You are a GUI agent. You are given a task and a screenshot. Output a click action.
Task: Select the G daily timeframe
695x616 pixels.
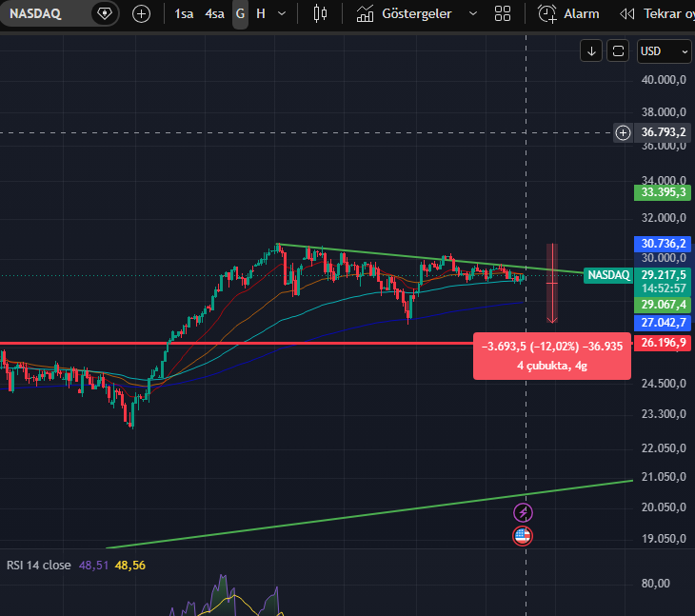(240, 14)
